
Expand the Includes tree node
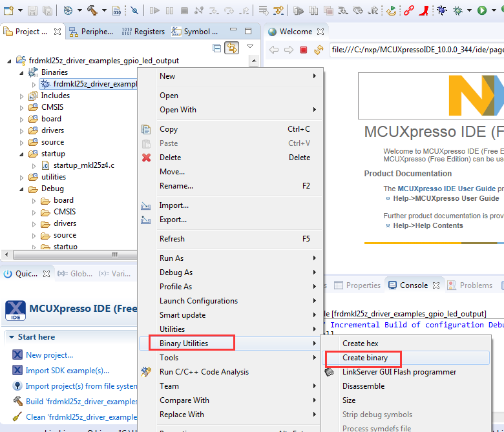click(x=21, y=96)
